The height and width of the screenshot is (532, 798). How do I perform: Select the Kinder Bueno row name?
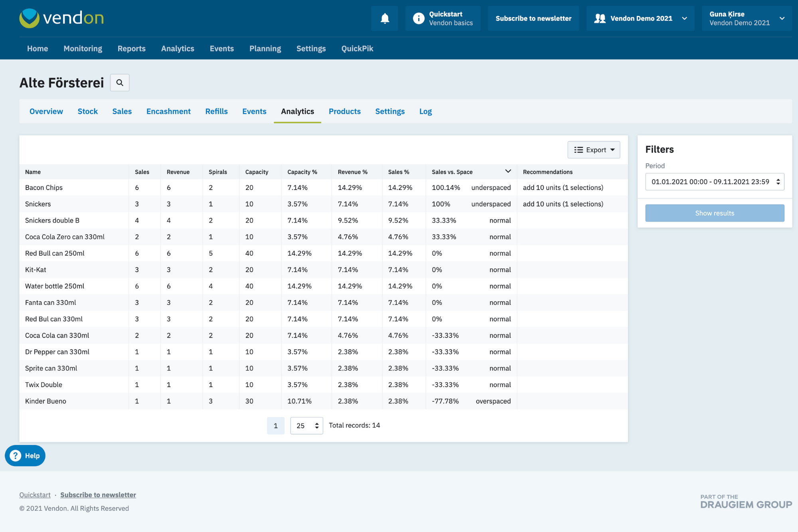45,401
